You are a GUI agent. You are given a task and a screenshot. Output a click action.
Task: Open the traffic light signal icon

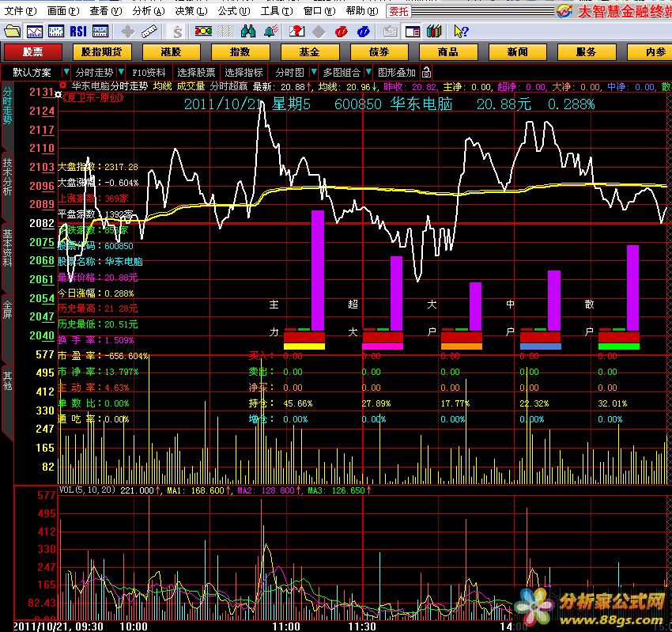[203, 32]
